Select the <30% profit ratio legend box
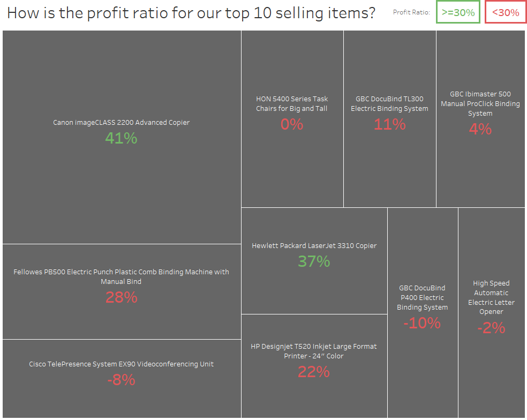527x420 pixels. click(x=506, y=12)
